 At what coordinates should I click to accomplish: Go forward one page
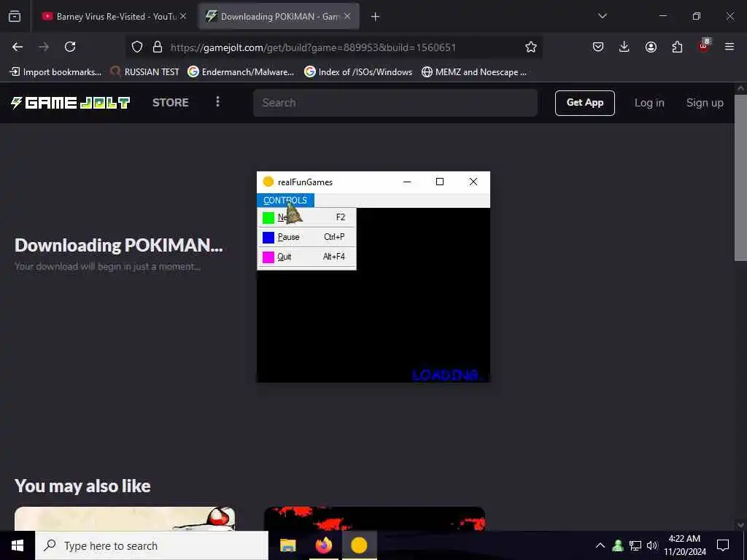[x=44, y=47]
